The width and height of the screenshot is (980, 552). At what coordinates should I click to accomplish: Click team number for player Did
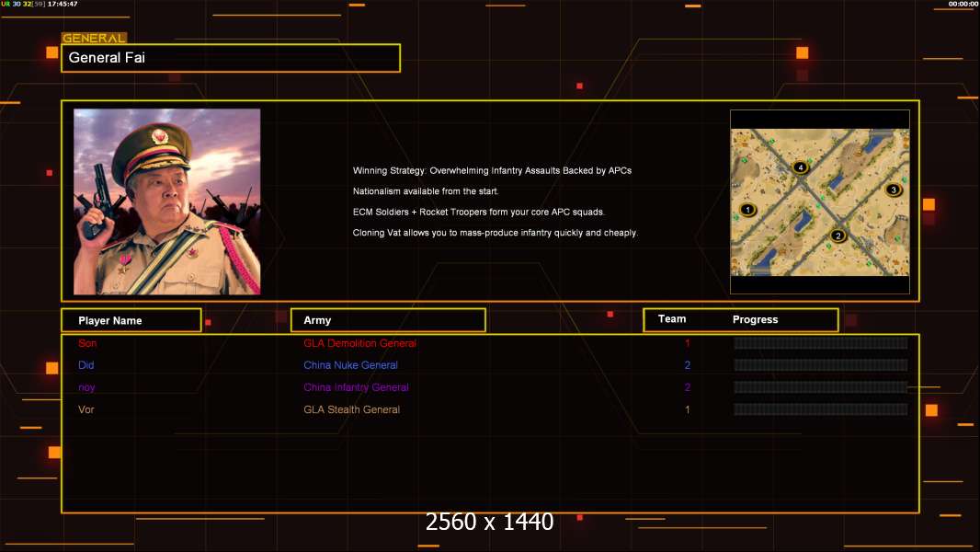(688, 365)
